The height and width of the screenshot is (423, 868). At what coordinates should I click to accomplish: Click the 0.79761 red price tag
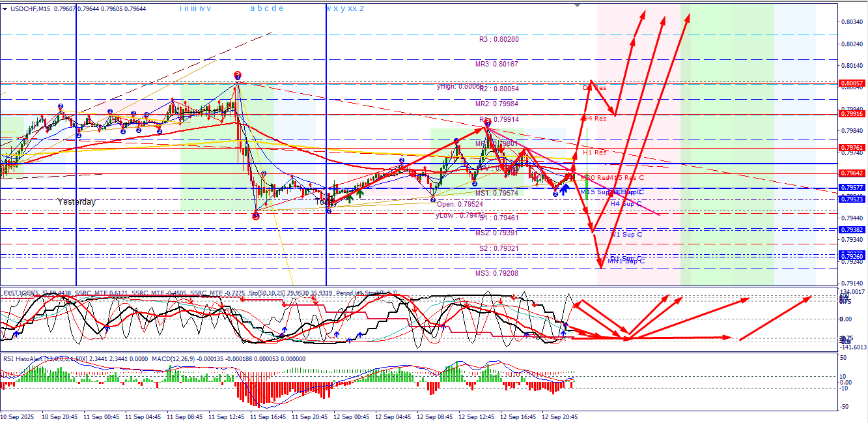(x=852, y=148)
